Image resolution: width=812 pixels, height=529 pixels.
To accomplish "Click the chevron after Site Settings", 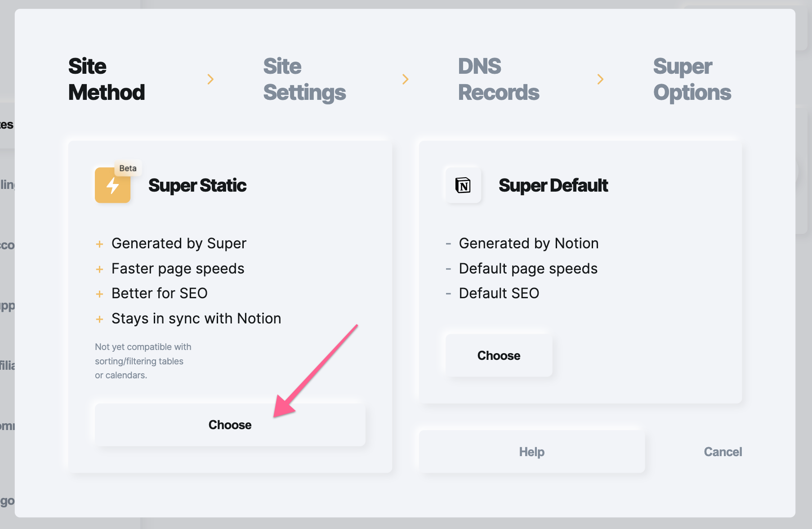I will point(406,80).
